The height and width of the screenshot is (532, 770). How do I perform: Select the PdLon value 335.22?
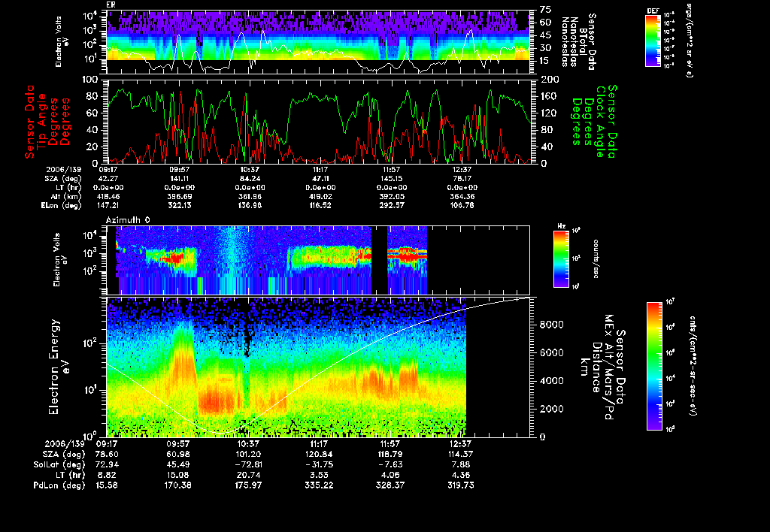[x=319, y=485]
